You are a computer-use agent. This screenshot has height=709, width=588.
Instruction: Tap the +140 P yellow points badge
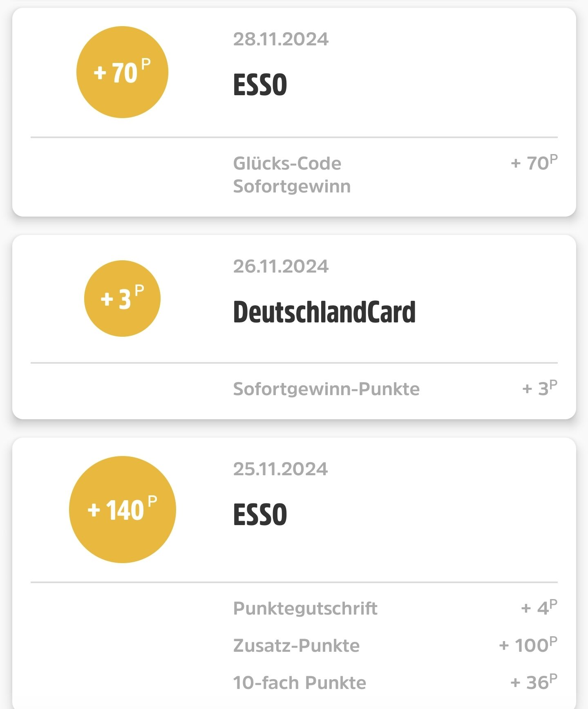pyautogui.click(x=122, y=510)
